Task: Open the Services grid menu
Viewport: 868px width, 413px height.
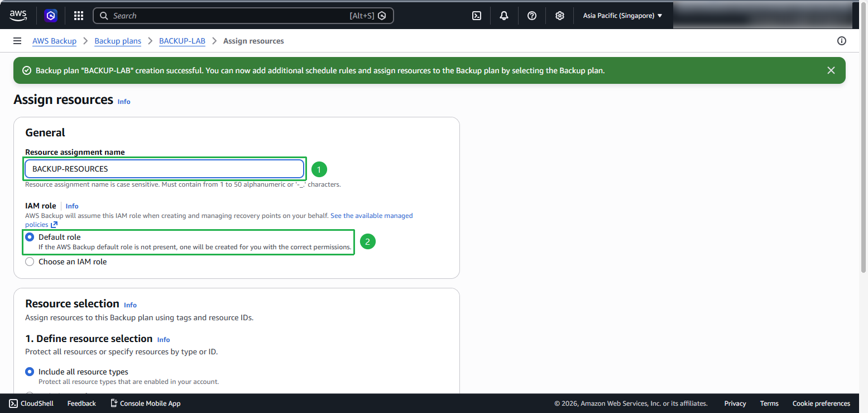Action: [79, 16]
